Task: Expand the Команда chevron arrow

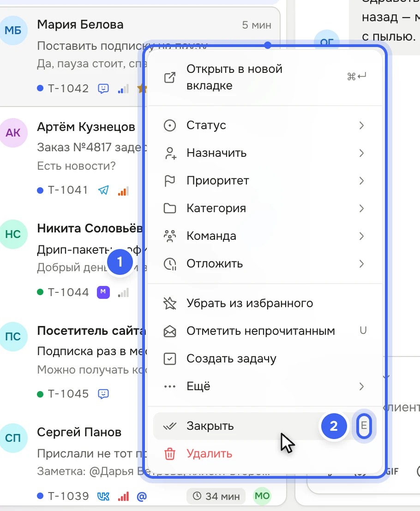Action: (x=361, y=236)
